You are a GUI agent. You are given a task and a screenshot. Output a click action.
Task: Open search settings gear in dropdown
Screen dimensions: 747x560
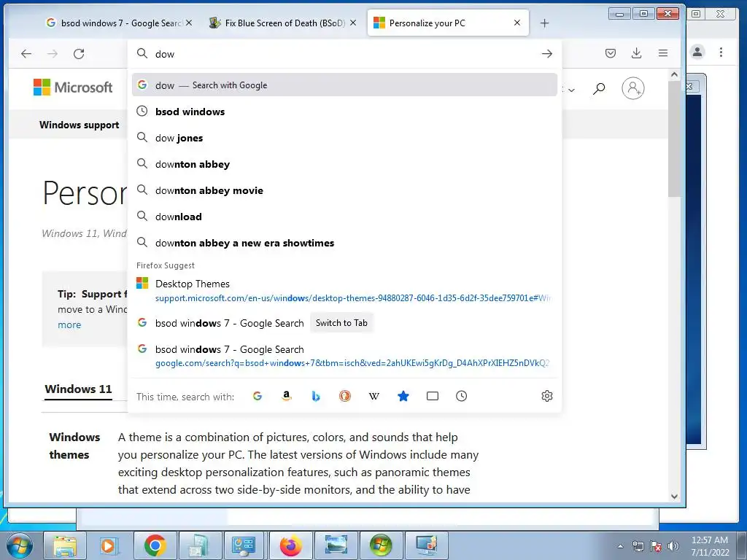coord(547,396)
